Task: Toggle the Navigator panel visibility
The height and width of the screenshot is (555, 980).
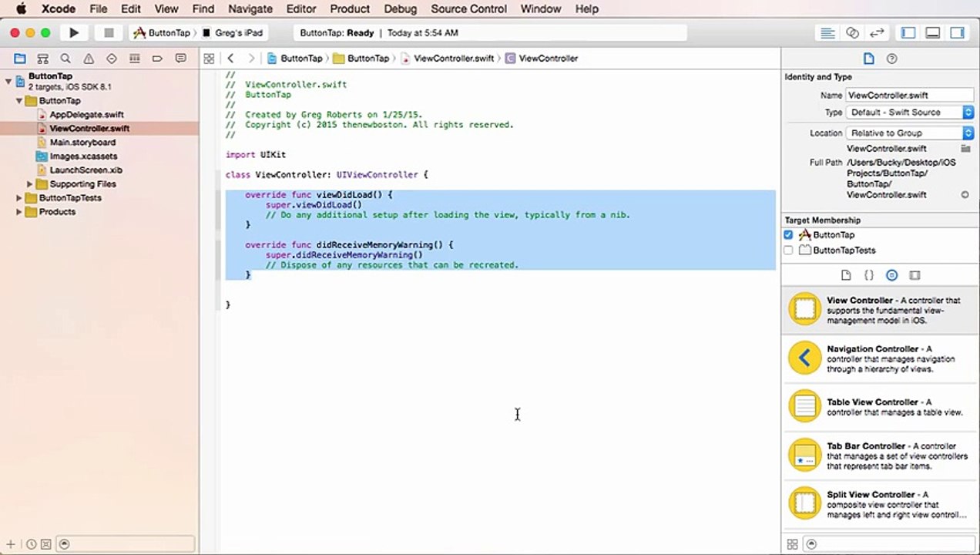Action: (908, 33)
